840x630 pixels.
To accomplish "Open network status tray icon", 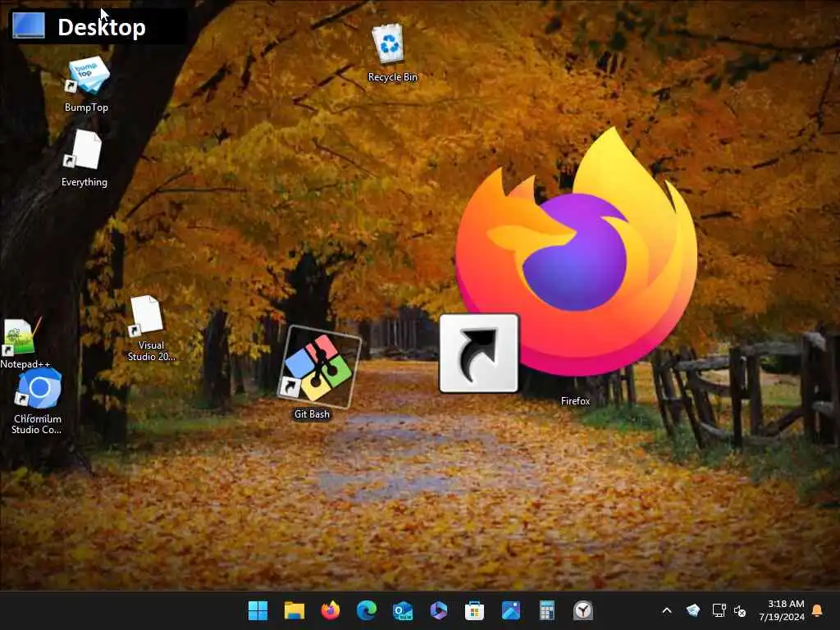I will tap(719, 610).
